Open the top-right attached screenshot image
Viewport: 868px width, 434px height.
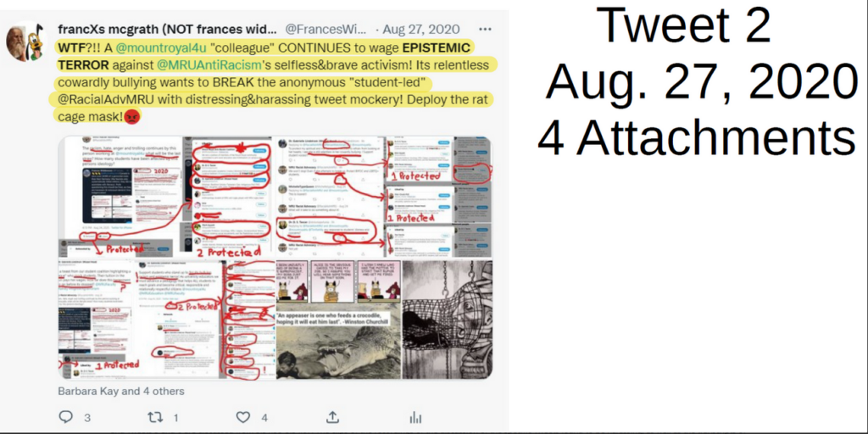tap(384, 197)
